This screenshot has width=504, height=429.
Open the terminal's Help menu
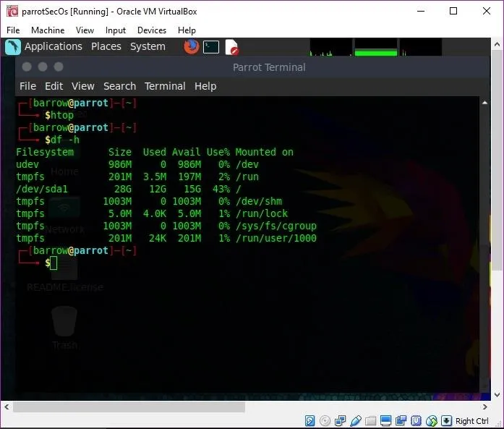[x=205, y=86]
